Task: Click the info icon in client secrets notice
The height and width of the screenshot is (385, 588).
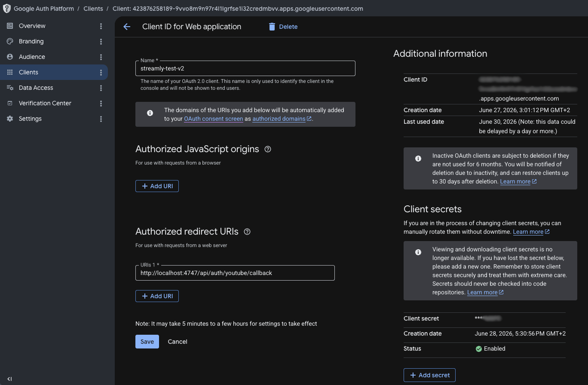Action: (418, 252)
